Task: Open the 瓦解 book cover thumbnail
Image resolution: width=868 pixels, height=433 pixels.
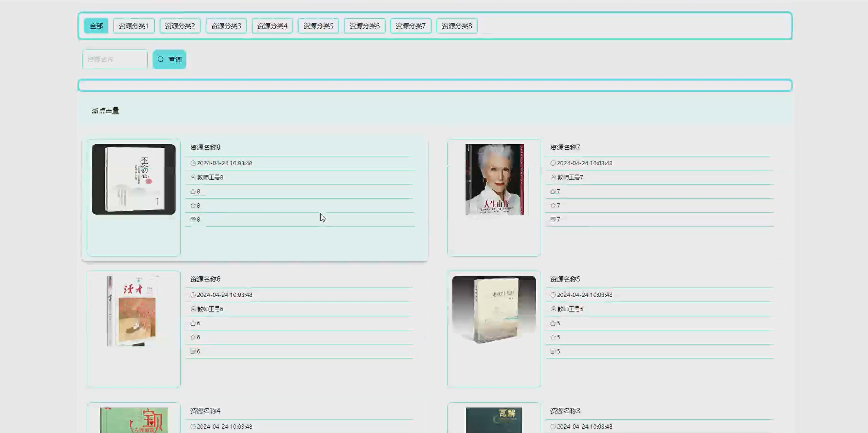Action: [494, 420]
